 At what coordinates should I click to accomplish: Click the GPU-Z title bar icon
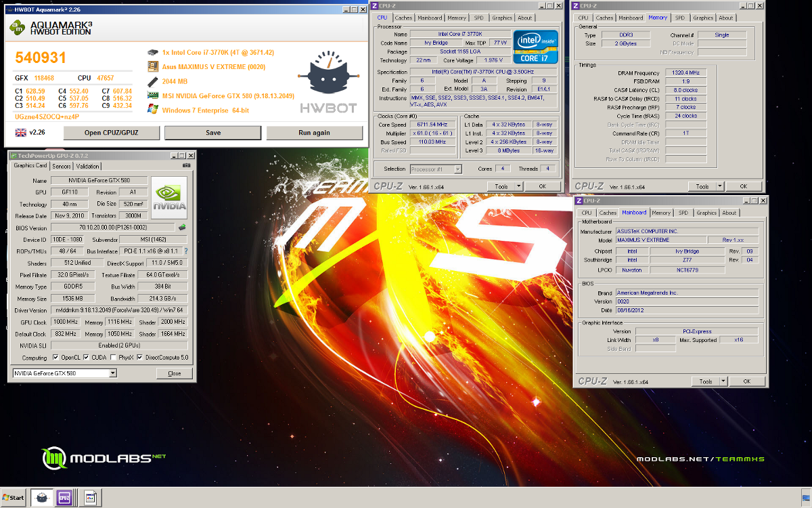13,155
